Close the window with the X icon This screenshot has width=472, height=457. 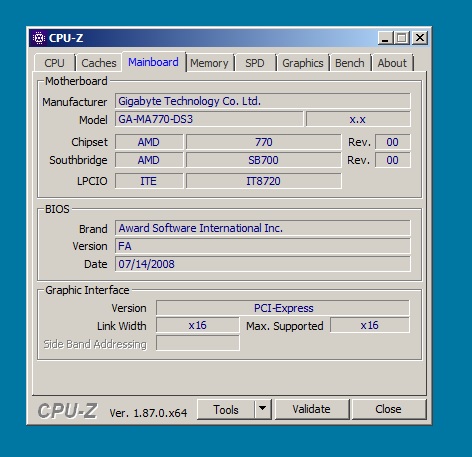click(420, 38)
